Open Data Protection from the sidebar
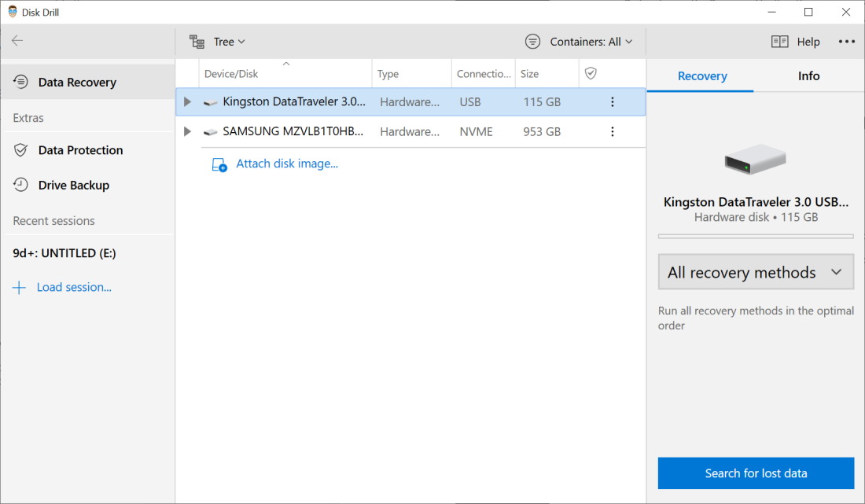The width and height of the screenshot is (865, 504). tap(80, 150)
